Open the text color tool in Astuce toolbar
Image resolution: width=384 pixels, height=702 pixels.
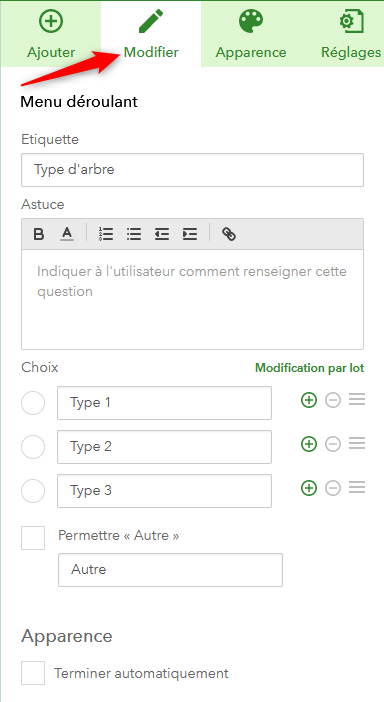[67, 234]
